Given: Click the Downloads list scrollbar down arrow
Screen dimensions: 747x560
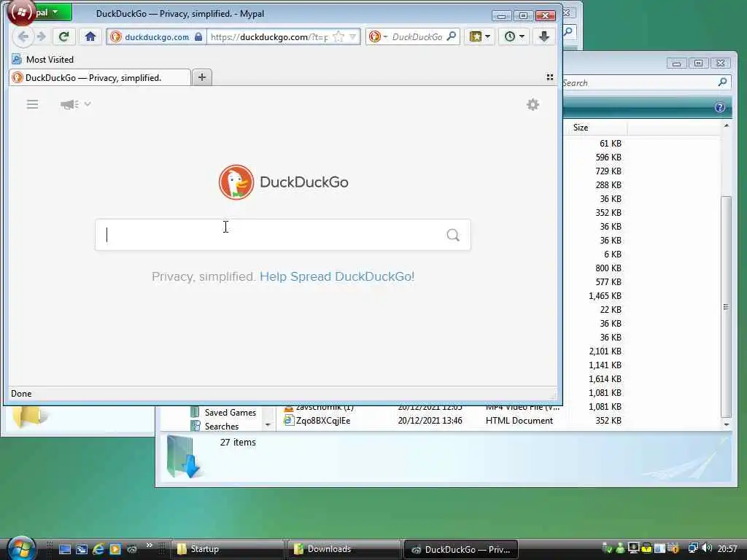Looking at the screenshot, I should coord(726,424).
